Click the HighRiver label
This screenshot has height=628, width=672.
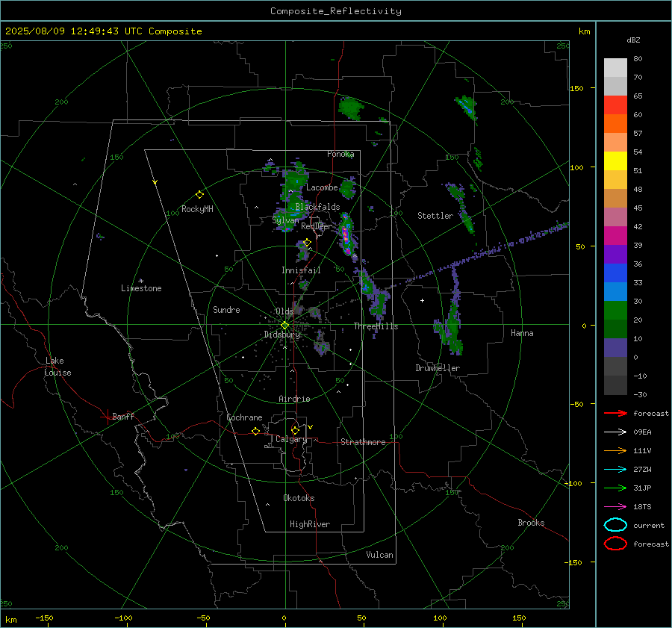coord(310,524)
